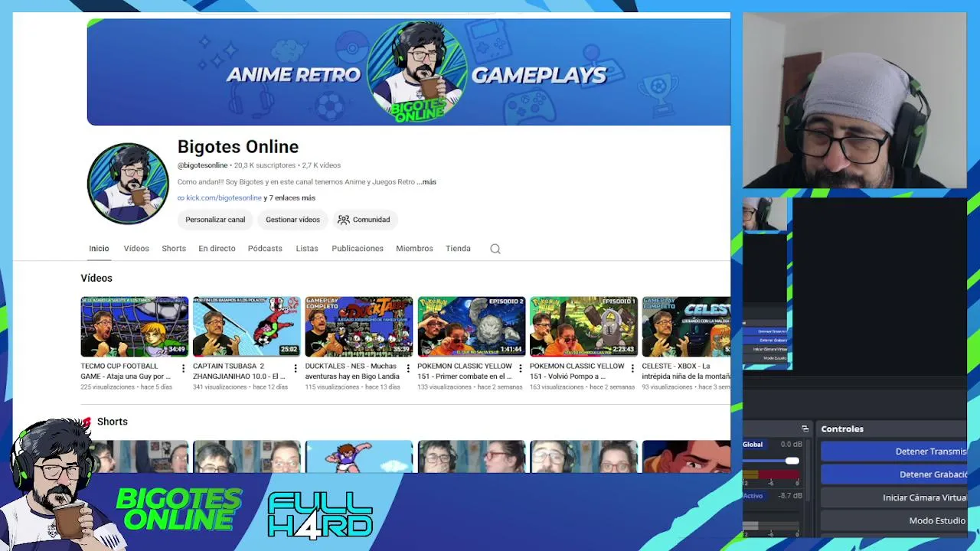
Task: Open options menu for Captain Tsubasa 2 video
Action: (296, 369)
